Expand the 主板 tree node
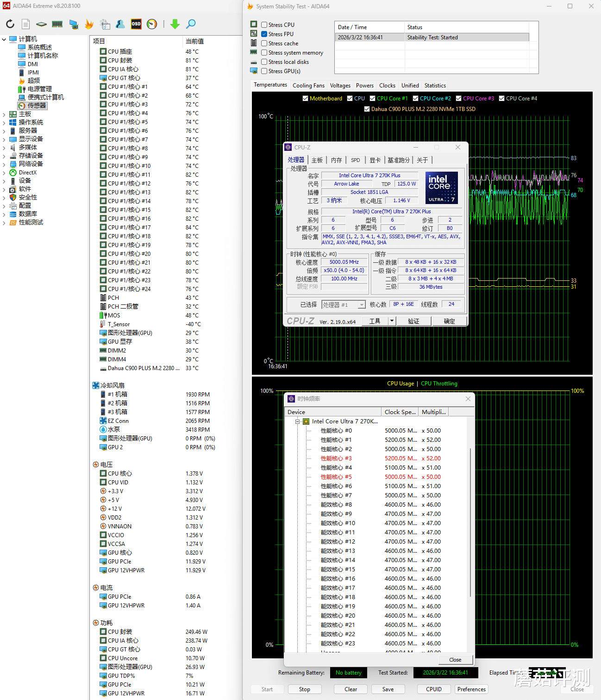Screen dimensions: 601x700 coord(4,114)
